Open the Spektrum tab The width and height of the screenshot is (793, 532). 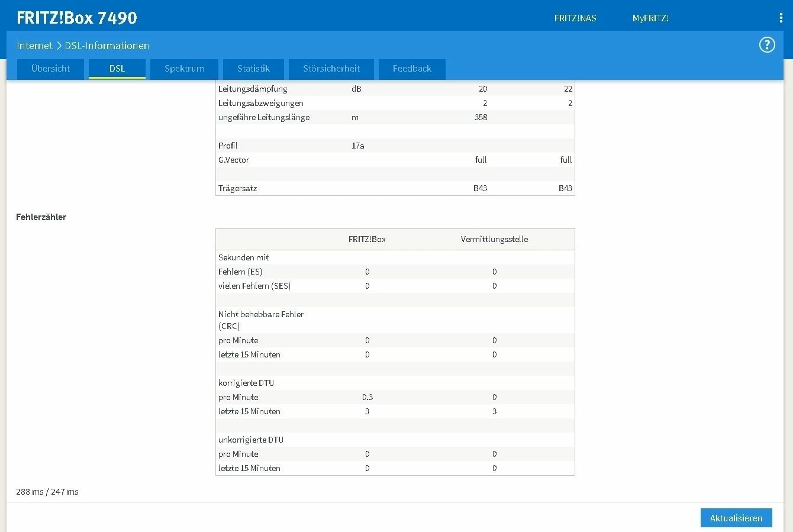pyautogui.click(x=184, y=69)
